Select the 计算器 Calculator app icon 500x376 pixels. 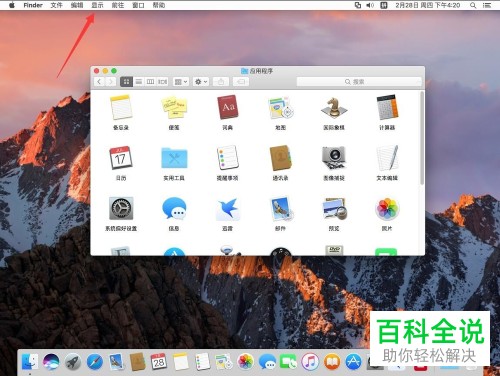click(387, 107)
